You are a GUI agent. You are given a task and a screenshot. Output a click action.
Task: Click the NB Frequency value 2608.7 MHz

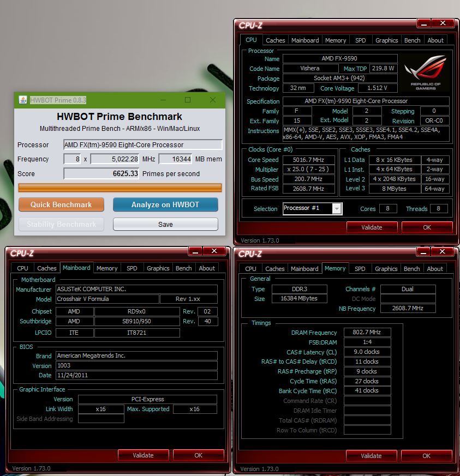408,309
